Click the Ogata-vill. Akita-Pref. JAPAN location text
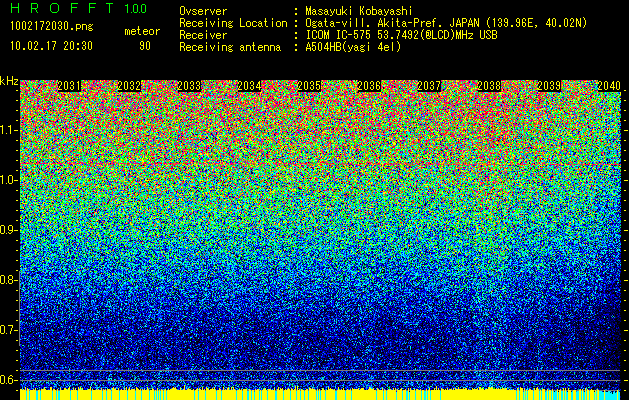Image resolution: width=629 pixels, height=400 pixels. 446,23
